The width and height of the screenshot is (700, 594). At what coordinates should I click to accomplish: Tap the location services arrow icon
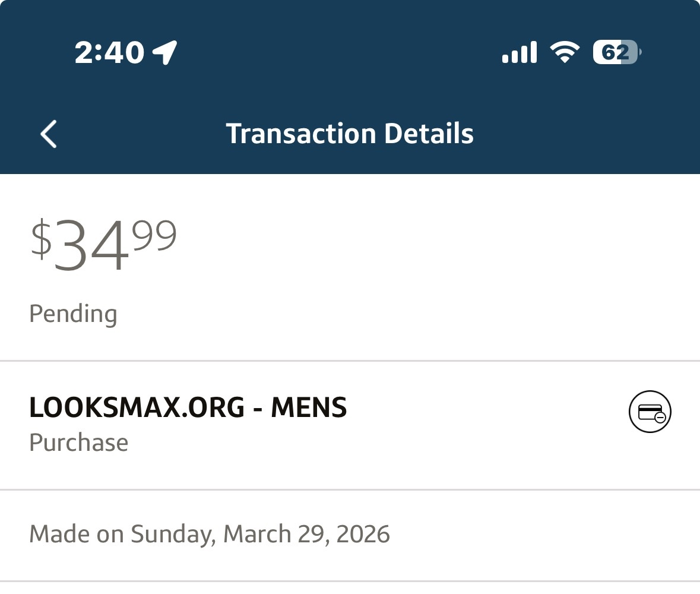(x=165, y=53)
